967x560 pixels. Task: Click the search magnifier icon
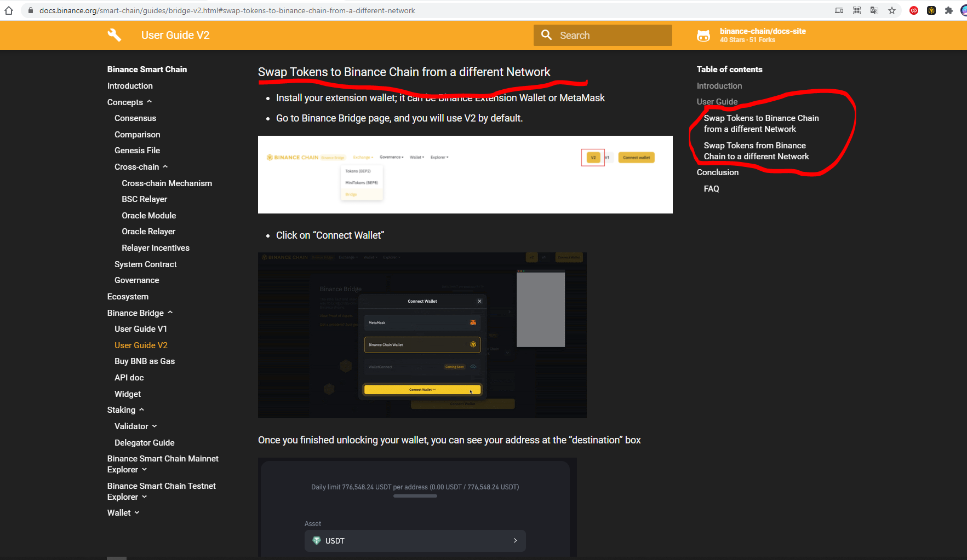pyautogui.click(x=546, y=35)
